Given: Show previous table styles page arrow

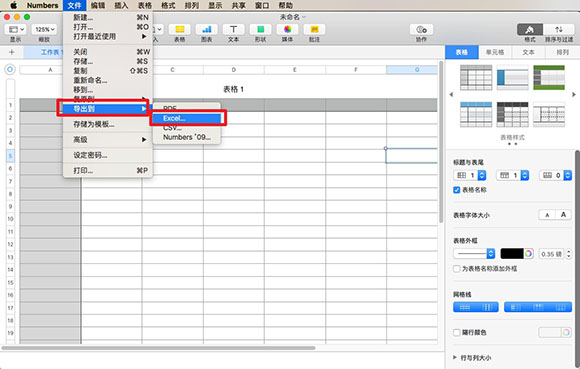Looking at the screenshot, I should click(x=451, y=95).
